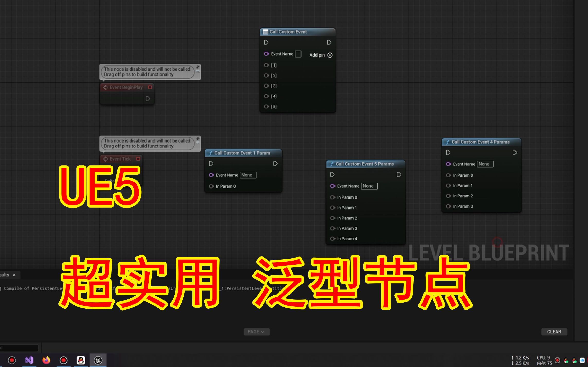
Task: Select the Event BeginPlay node title
Action: 126,87
